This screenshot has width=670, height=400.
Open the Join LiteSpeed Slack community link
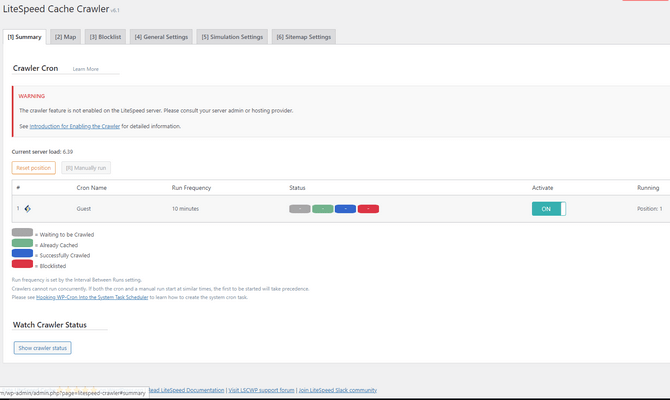click(340, 390)
